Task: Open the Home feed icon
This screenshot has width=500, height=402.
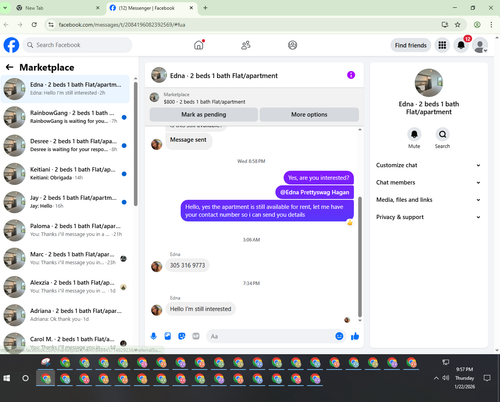Action: pyautogui.click(x=199, y=45)
